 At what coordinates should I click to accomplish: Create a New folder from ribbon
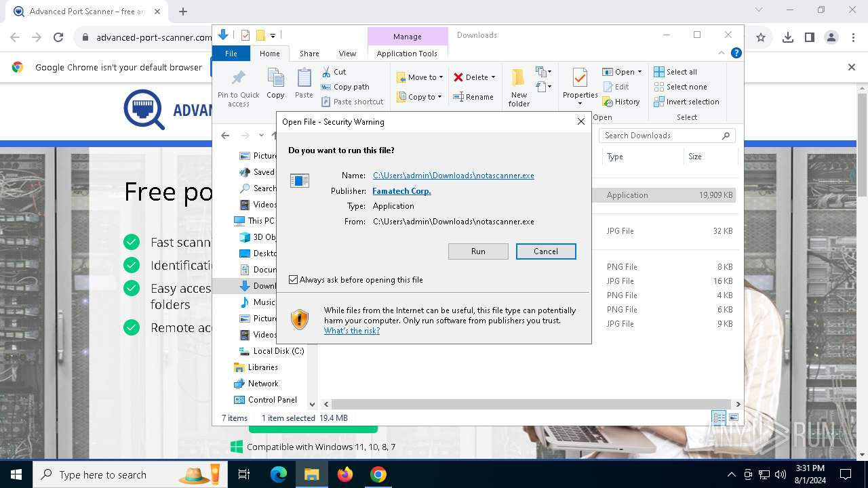(x=519, y=87)
